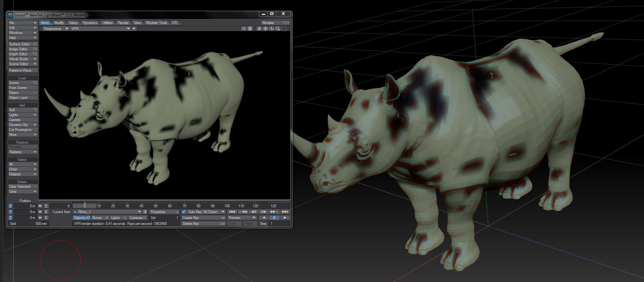Pause the playback
This screenshot has width=644, height=282.
click(274, 218)
